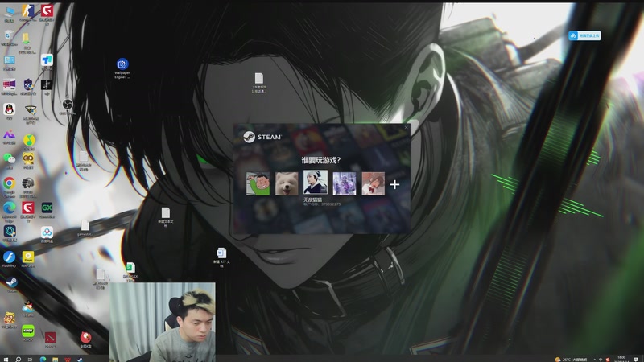
Task: Close the Steam account picker dialog
Action: pyautogui.click(x=407, y=127)
